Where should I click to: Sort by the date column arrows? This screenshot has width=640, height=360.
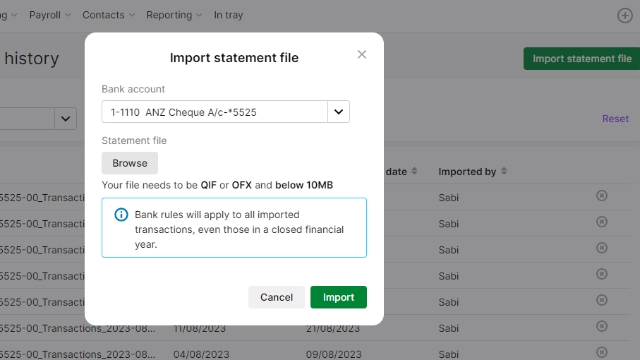pos(414,171)
